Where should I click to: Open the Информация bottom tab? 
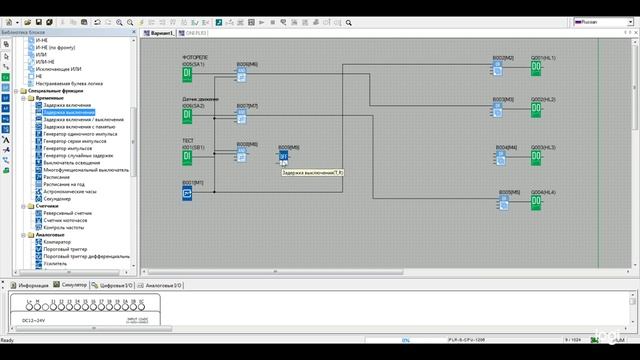[29, 285]
